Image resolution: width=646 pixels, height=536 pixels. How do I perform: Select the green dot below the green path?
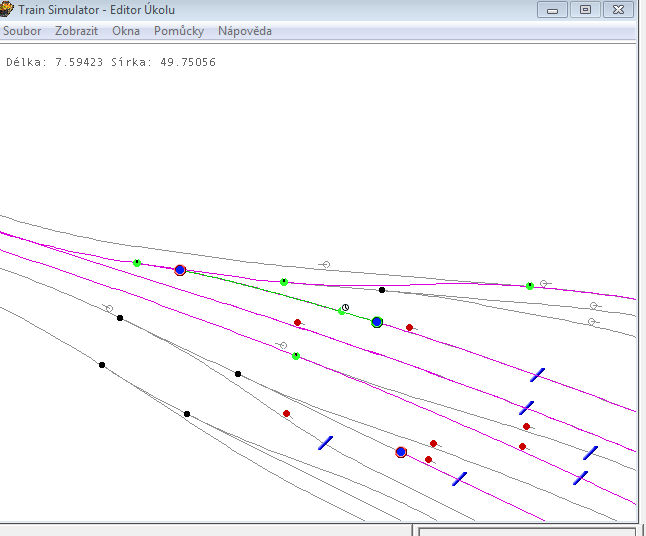296,356
